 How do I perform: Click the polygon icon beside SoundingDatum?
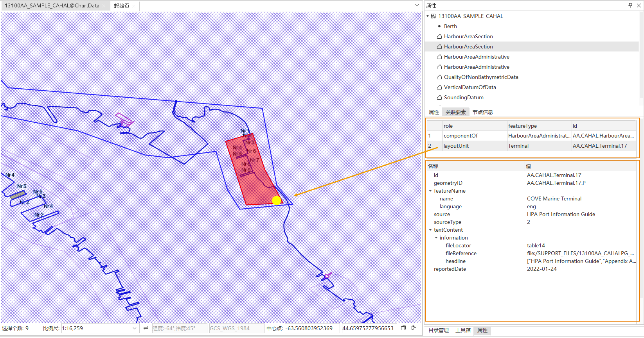click(x=439, y=97)
